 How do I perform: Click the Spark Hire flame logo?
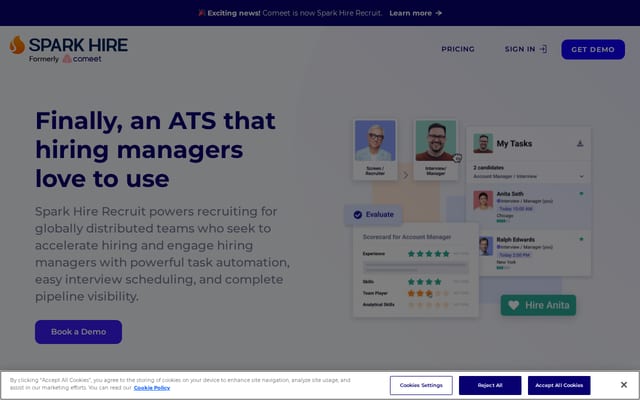pos(17,45)
